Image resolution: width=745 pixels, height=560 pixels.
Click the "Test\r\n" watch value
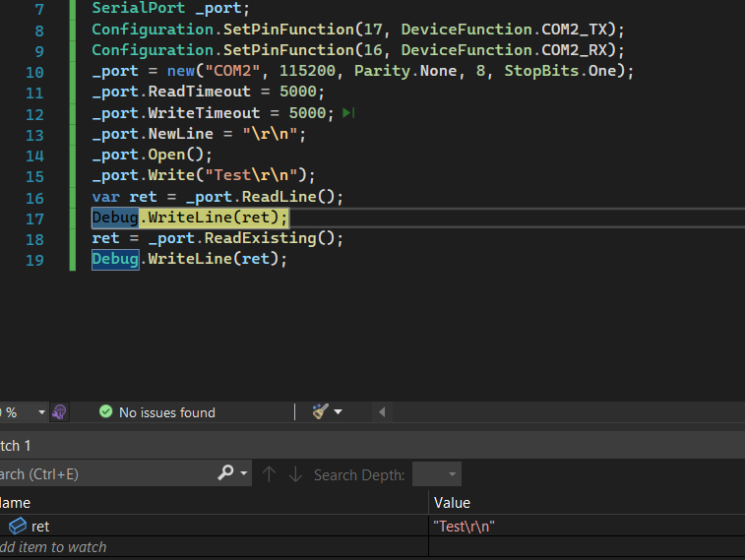tap(464, 527)
